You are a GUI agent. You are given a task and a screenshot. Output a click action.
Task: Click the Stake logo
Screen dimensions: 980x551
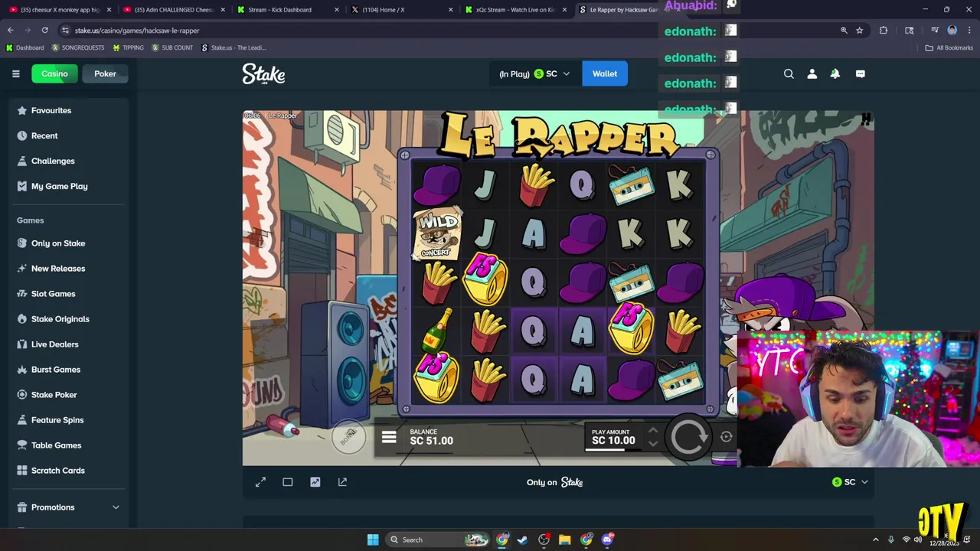[263, 73]
